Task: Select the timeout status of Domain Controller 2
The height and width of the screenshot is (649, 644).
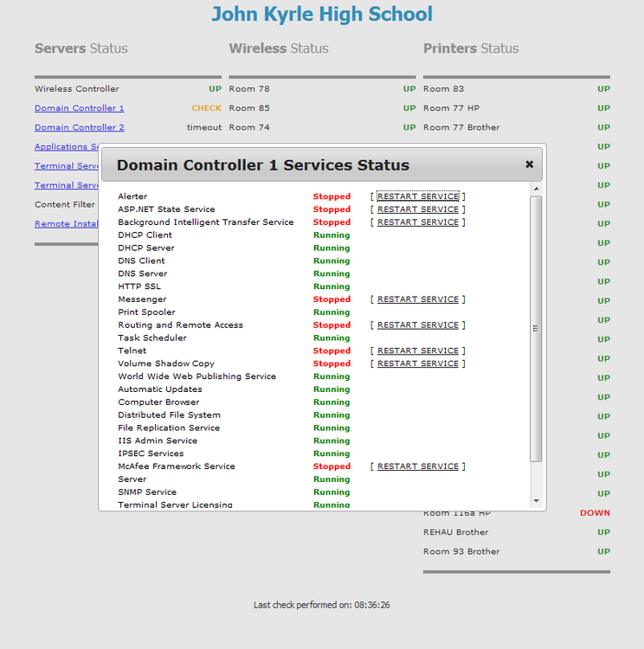Action: coord(204,127)
